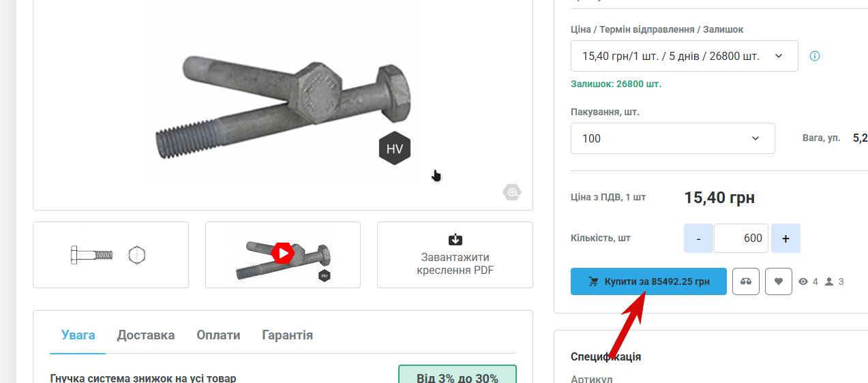868x383 pixels.
Task: Click the user count person icon
Action: (829, 281)
